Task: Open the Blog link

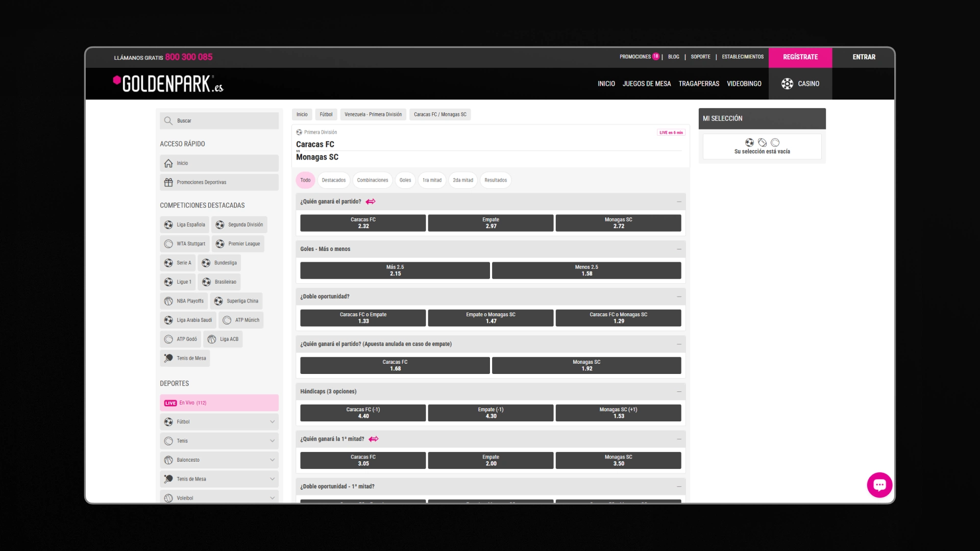Action: click(674, 57)
